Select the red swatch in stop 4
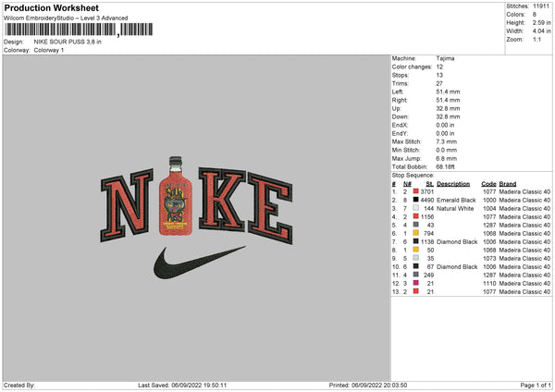The image size is (555, 392). click(x=416, y=216)
